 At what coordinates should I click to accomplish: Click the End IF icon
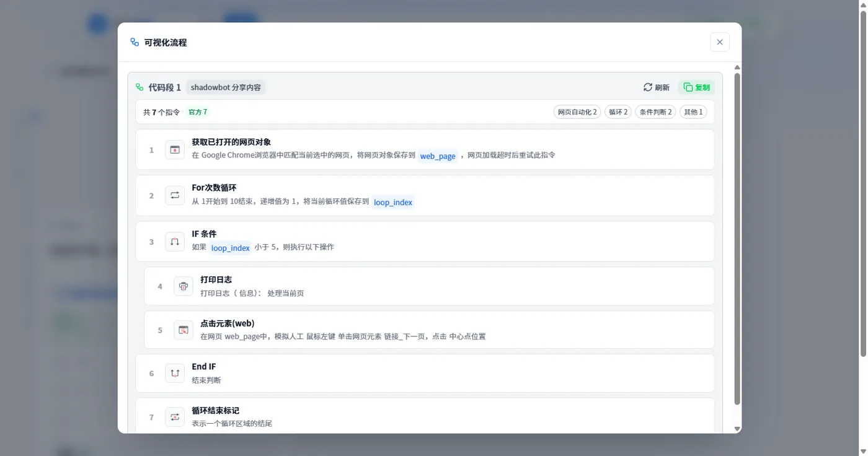point(175,374)
